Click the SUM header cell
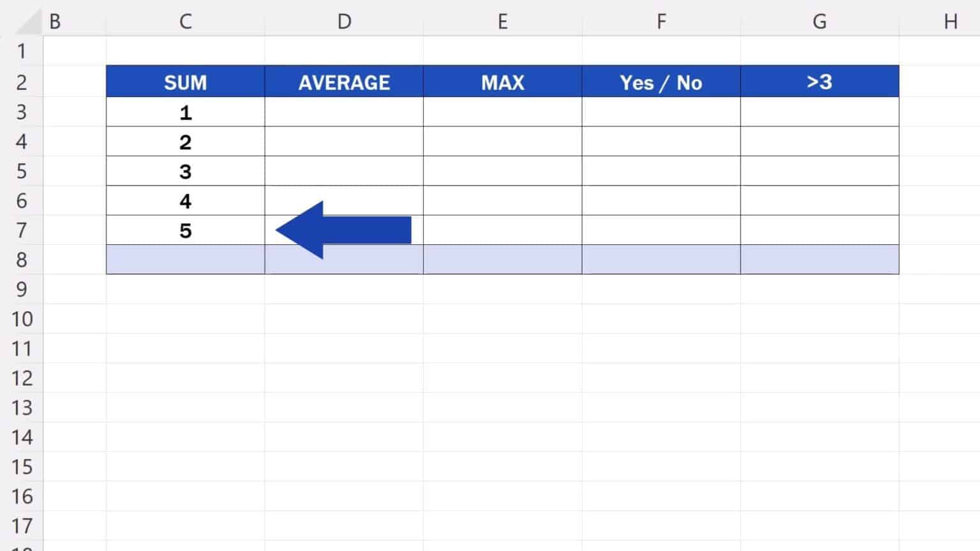This screenshot has width=980, height=551. point(185,82)
